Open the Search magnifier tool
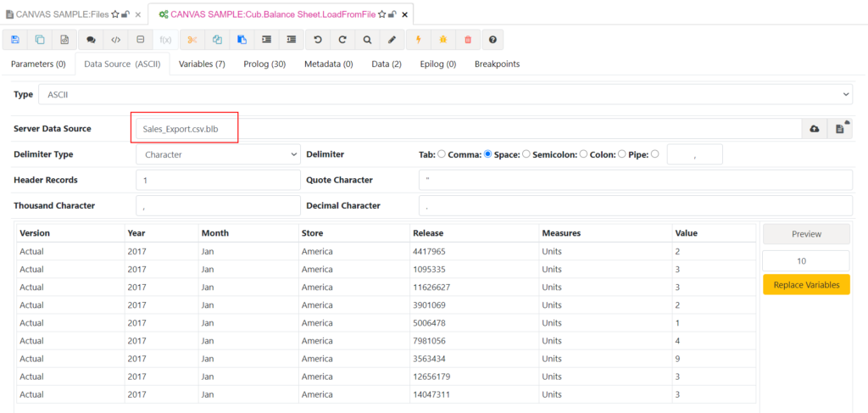 point(367,40)
